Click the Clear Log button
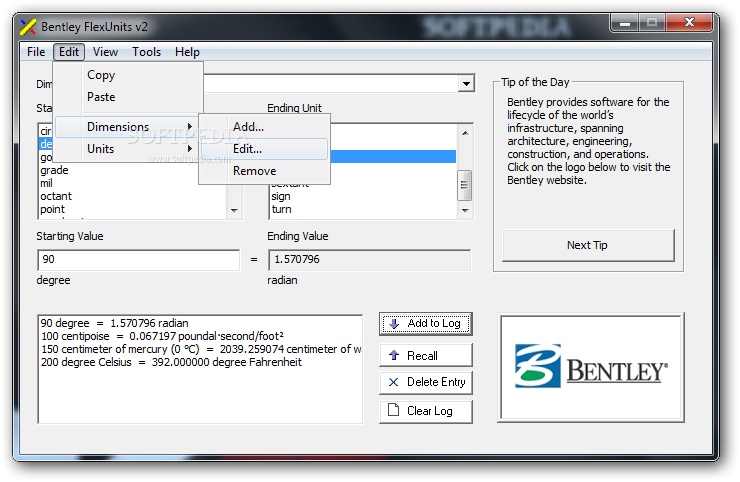The height and width of the screenshot is (482, 740). (x=425, y=411)
